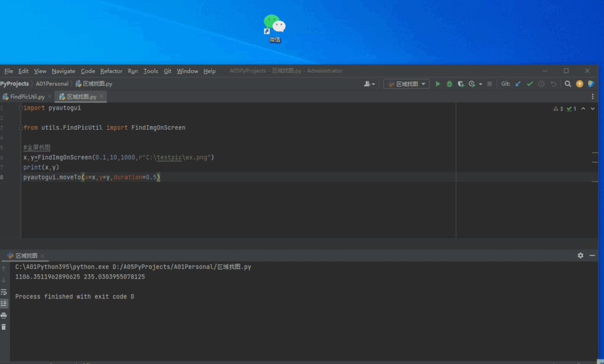Open the user account dropdown icon
604x364 pixels.
pyautogui.click(x=369, y=84)
